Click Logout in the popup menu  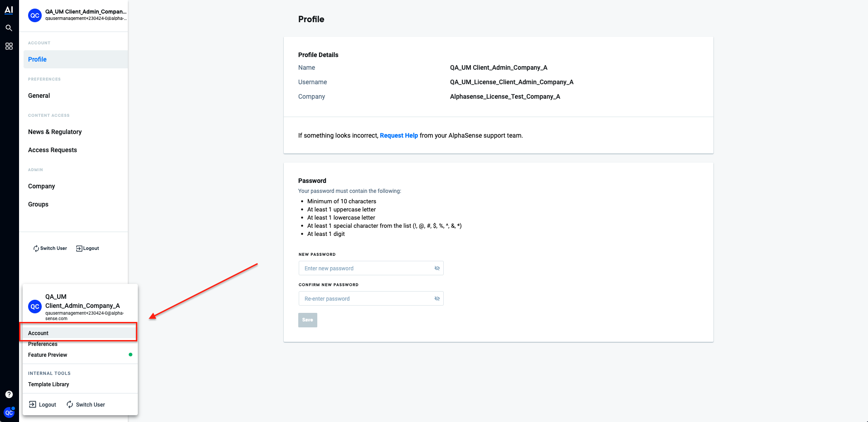pyautogui.click(x=43, y=404)
